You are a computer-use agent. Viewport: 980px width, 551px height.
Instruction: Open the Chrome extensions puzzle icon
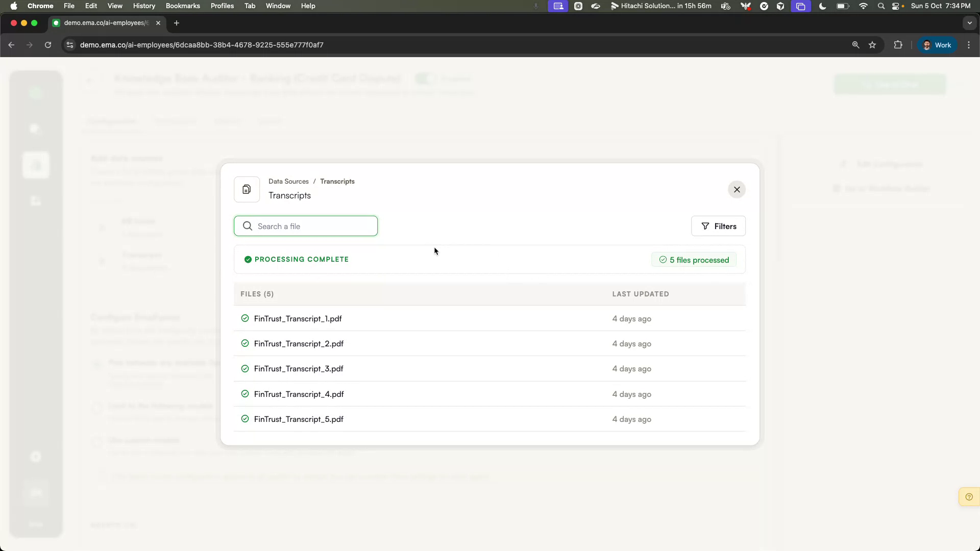click(x=898, y=45)
